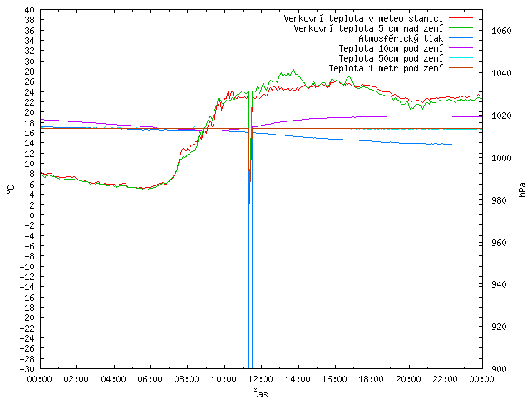Screen dimensions: 532x399
Task: Click the -10 value on temperature axis
Action: click(27, 266)
